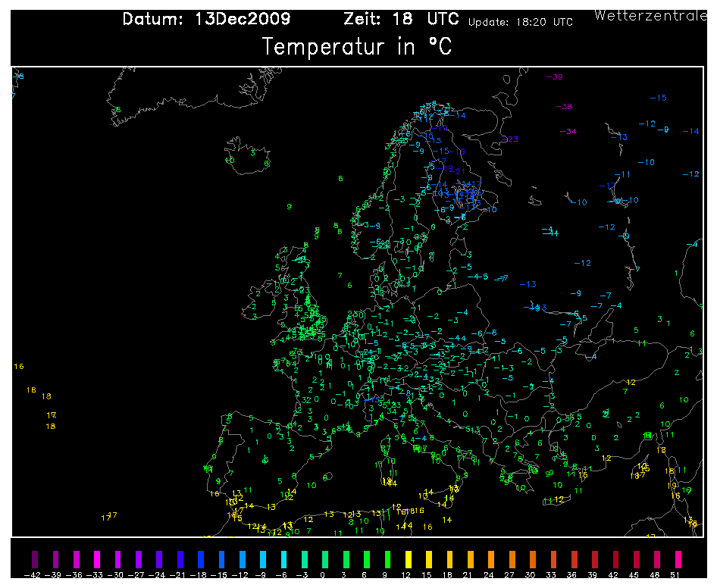Screen dimensions: 717x588
Task: Click the 'Datum: 13Dec2009' header text
Action: [x=206, y=19]
